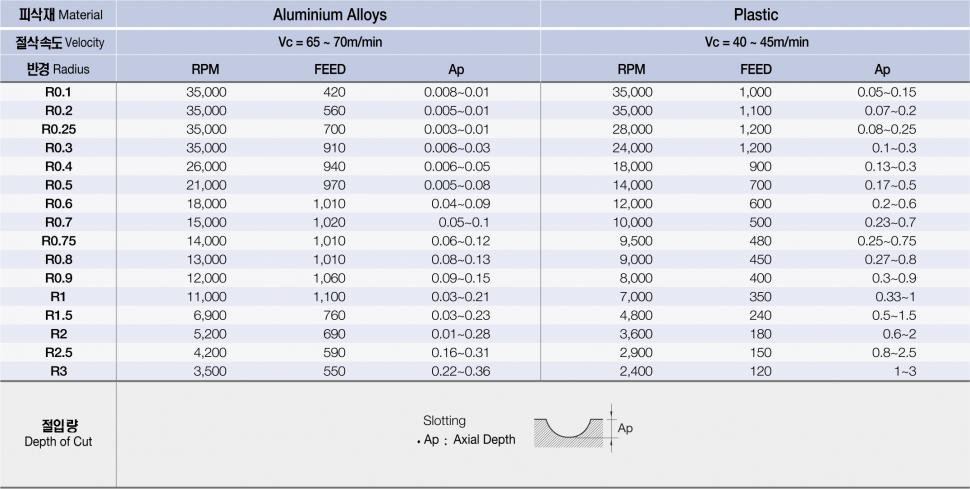Click the 'Ap : Axial Depth' text
Viewport: 970px width, 489px height.
click(x=469, y=441)
